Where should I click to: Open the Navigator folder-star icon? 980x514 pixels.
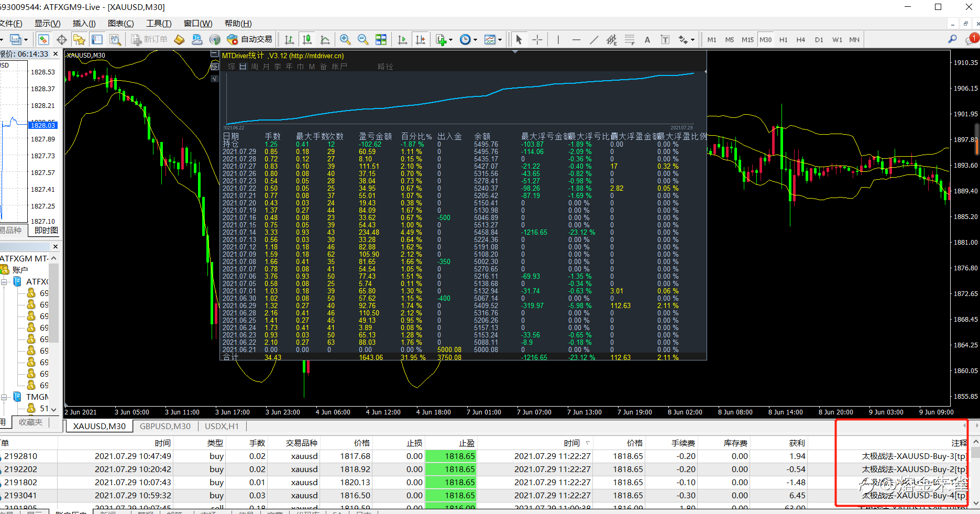(x=79, y=40)
